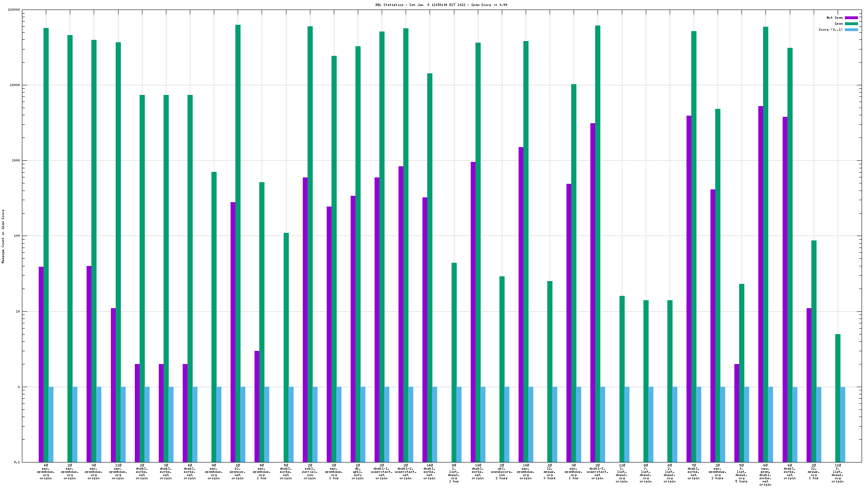Click the RBL Statistics chart title
The height and width of the screenshot is (488, 868).
point(441,5)
